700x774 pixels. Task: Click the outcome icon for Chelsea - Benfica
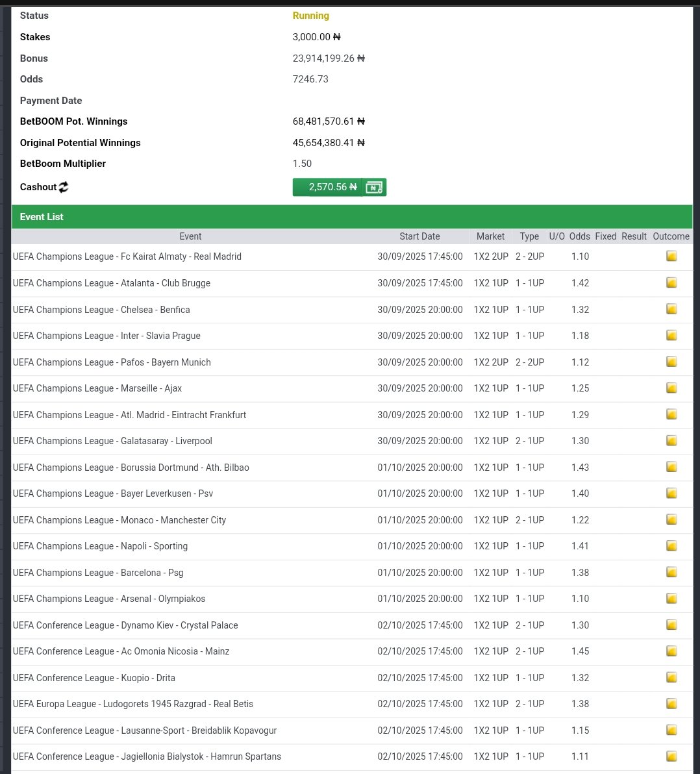(671, 309)
